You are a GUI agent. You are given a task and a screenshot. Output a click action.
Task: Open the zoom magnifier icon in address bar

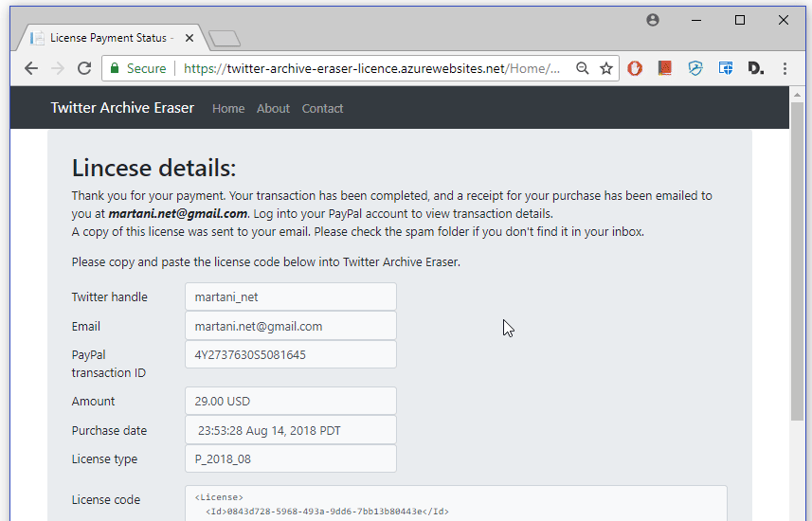point(583,68)
